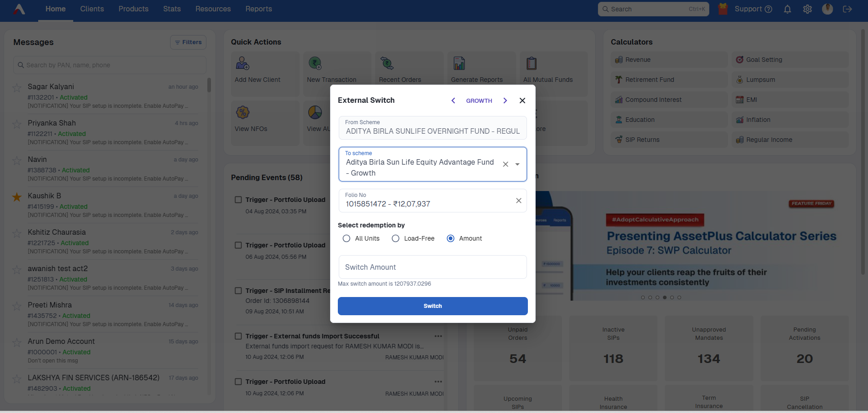Screen dimensions: 868x413
Task: Check Portfolio Upload 06 Aug event
Action: click(x=238, y=245)
